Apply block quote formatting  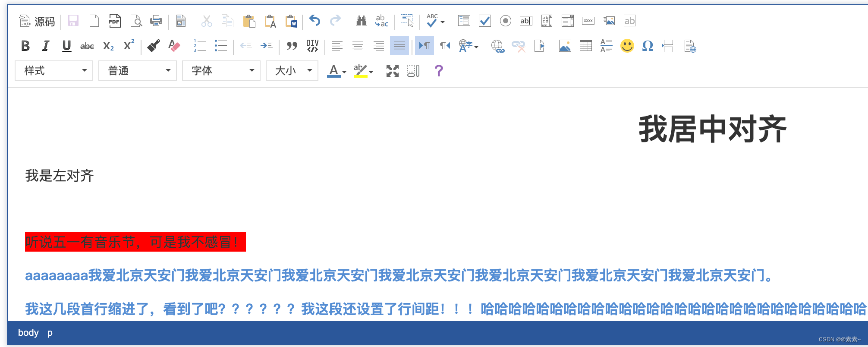tap(292, 46)
